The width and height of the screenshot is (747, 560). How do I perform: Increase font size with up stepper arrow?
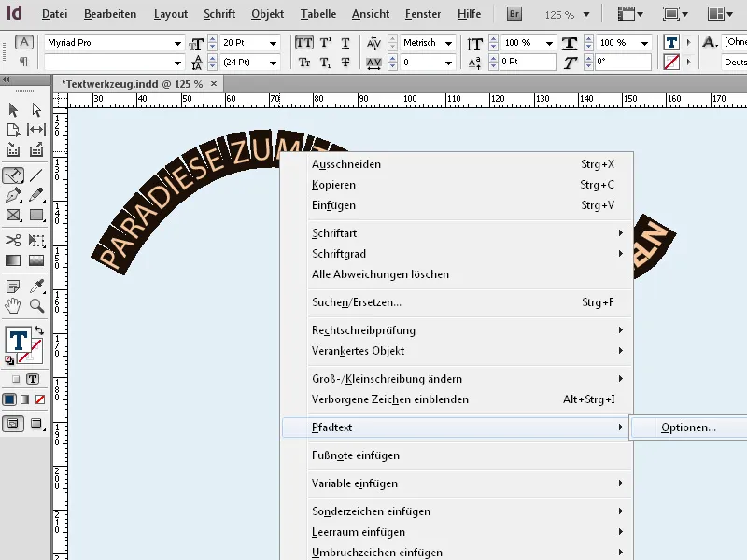pos(213,39)
